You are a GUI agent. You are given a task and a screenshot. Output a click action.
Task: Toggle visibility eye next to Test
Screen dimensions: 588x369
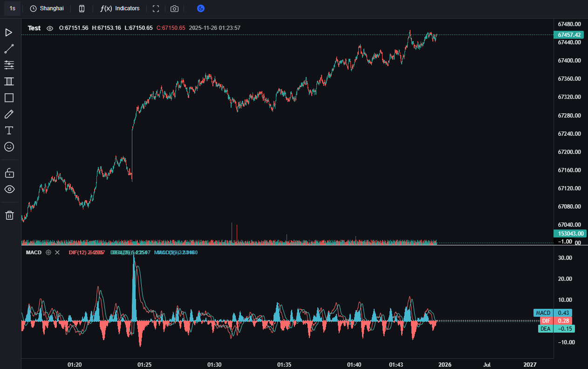(x=50, y=28)
